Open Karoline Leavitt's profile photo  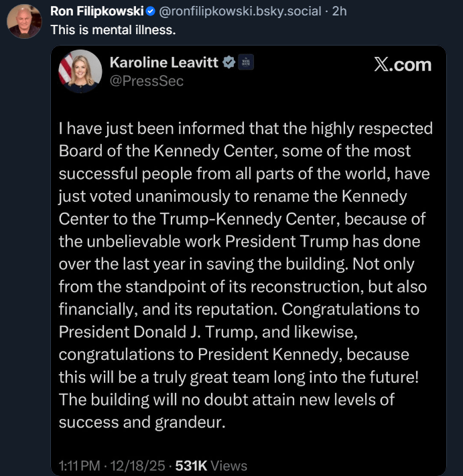pyautogui.click(x=80, y=70)
